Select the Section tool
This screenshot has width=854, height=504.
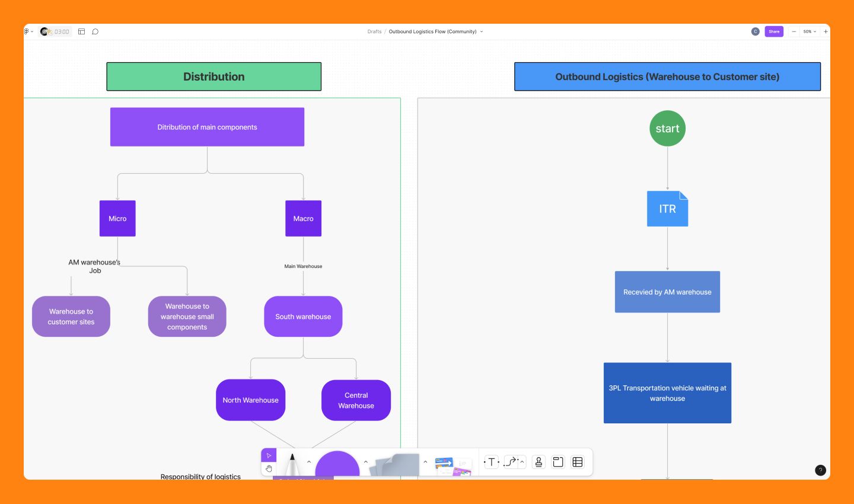tap(557, 461)
